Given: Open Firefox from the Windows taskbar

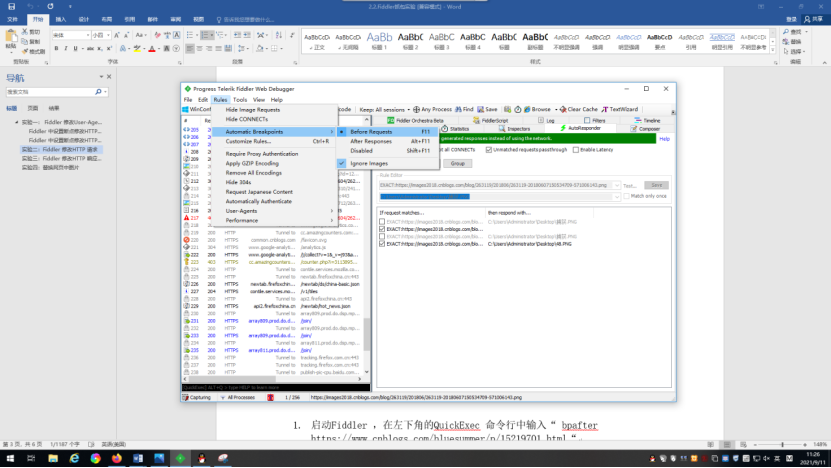Looking at the screenshot, I should [x=117, y=458].
